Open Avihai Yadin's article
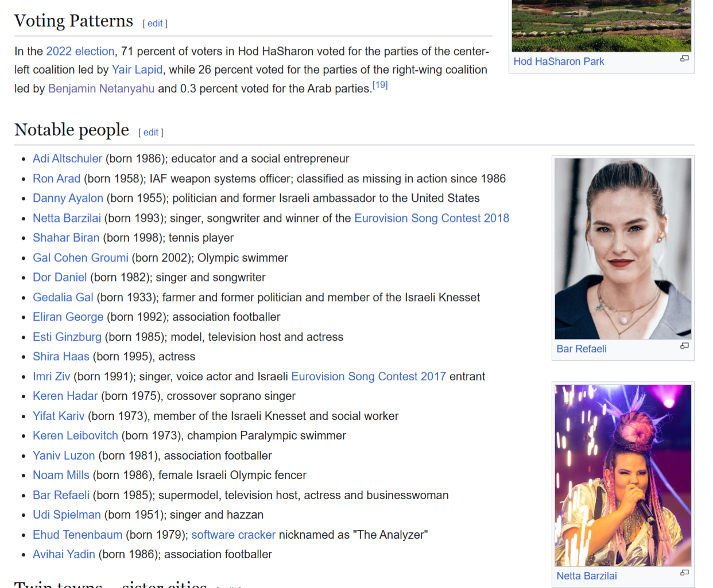 pos(64,554)
